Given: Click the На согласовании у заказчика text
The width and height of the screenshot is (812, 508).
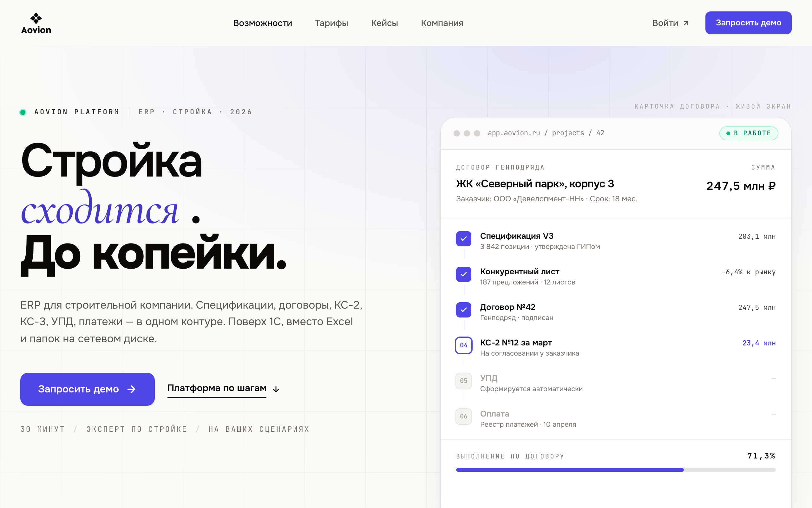Looking at the screenshot, I should [x=529, y=353].
